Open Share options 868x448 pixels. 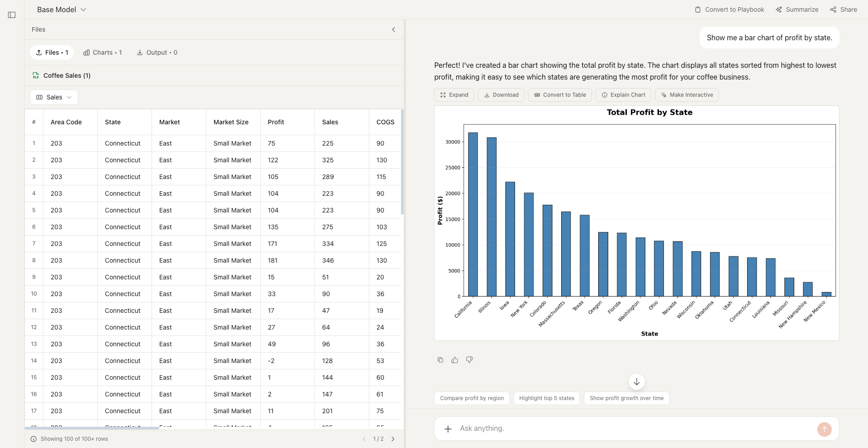(x=843, y=9)
